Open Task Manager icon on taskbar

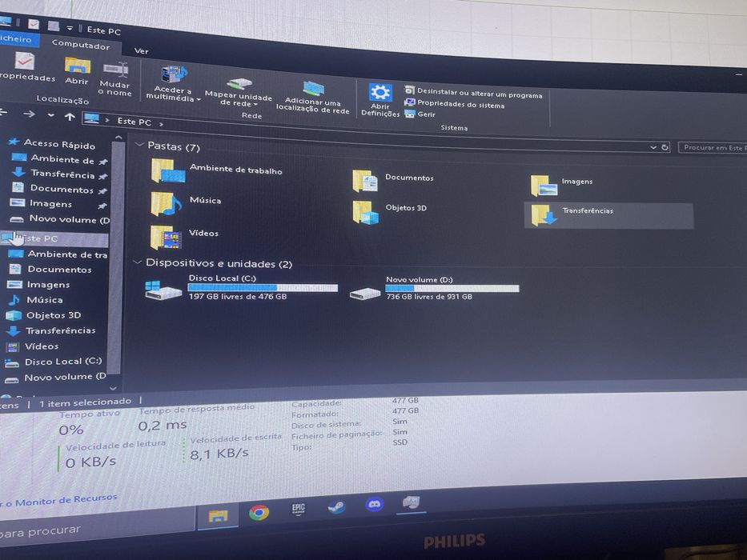tap(411, 502)
